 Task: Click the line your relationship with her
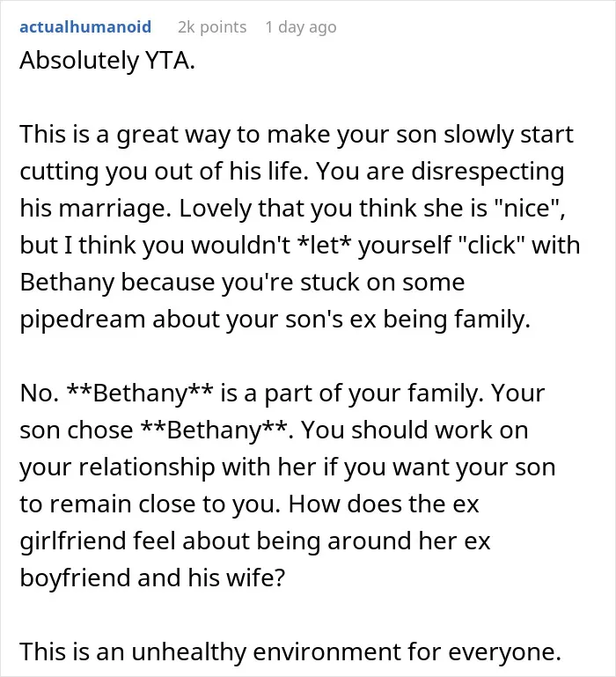tap(288, 467)
